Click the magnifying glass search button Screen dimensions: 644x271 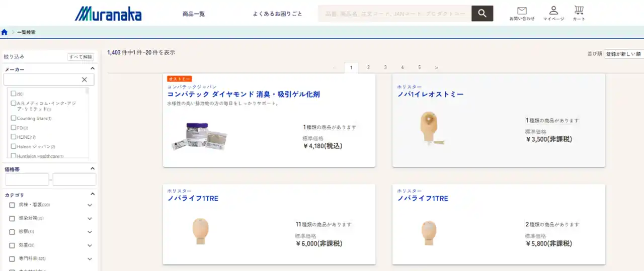tap(482, 14)
